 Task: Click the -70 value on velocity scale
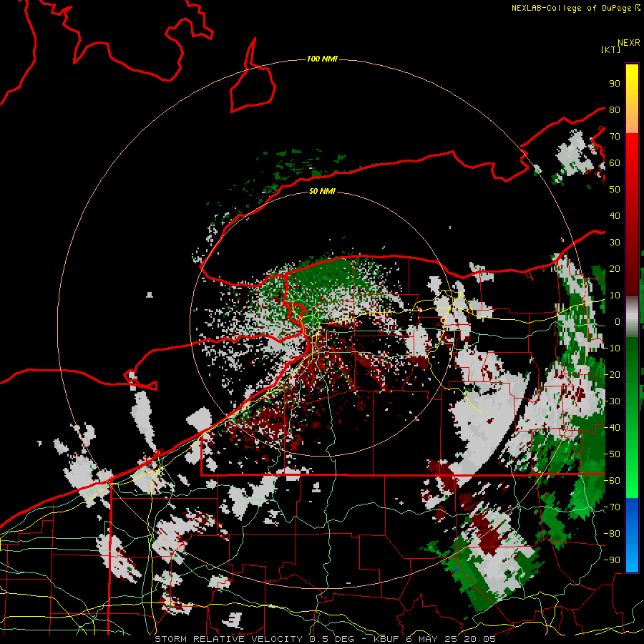[612, 507]
